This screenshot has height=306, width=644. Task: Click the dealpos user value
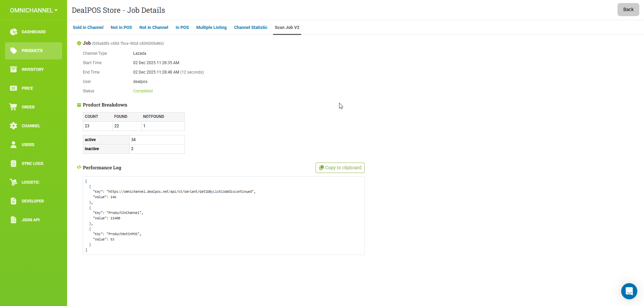tap(140, 82)
